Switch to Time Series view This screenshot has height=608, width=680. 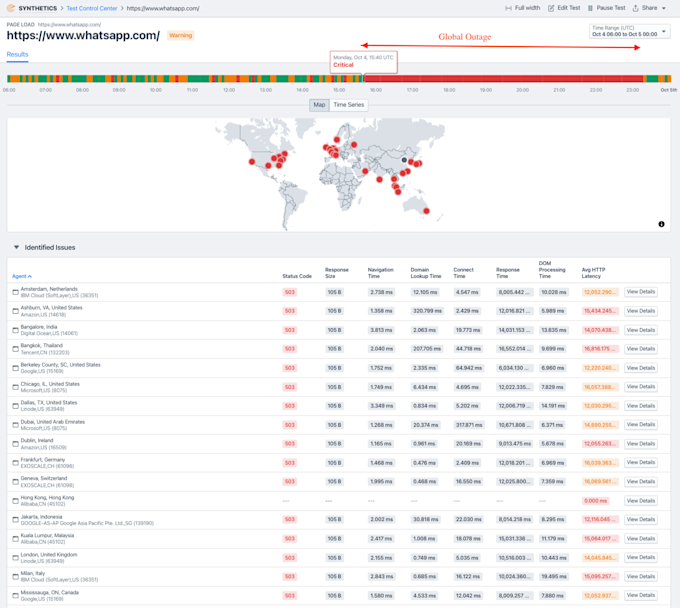click(349, 105)
